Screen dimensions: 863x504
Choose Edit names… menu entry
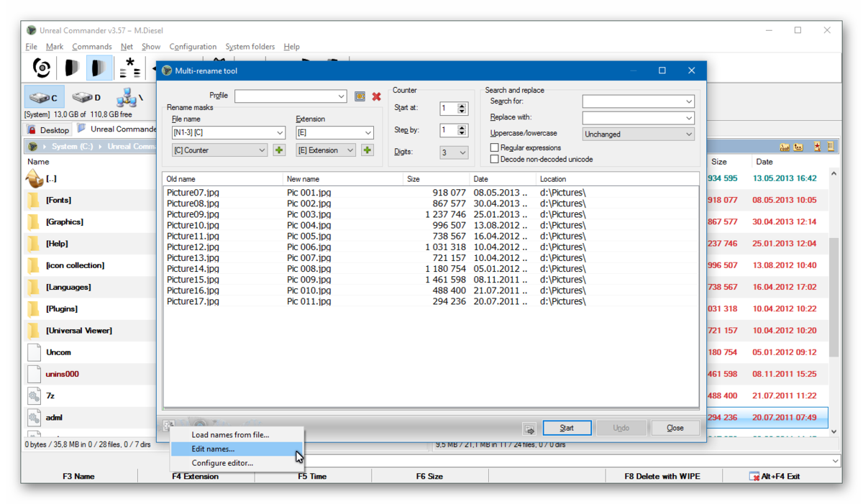(x=237, y=449)
